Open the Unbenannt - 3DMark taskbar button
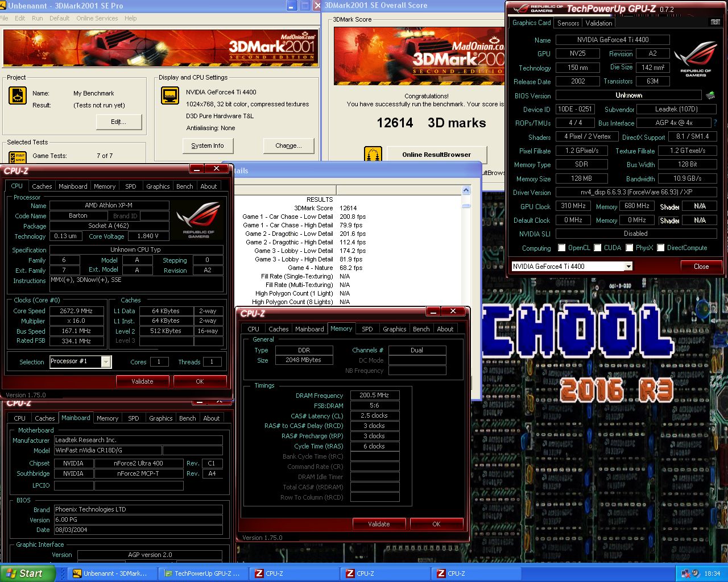Screen dimensions: 728x582 pos(111,573)
